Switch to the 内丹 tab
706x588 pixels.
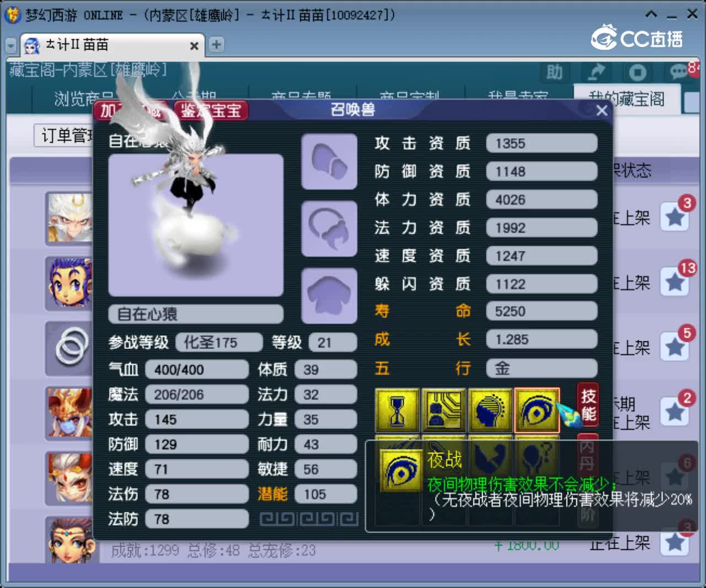click(x=588, y=455)
